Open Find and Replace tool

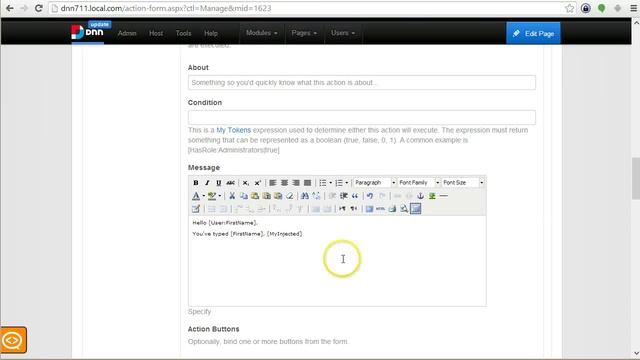click(x=317, y=196)
